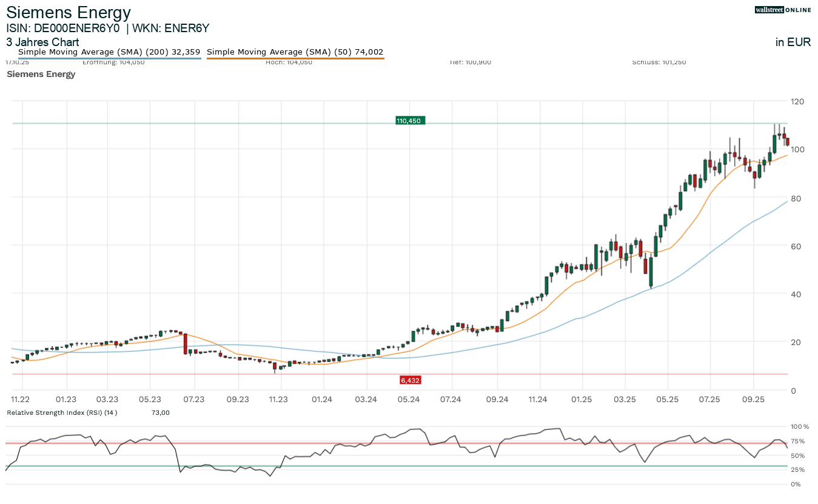Click the 120 value on price axis

pos(797,101)
